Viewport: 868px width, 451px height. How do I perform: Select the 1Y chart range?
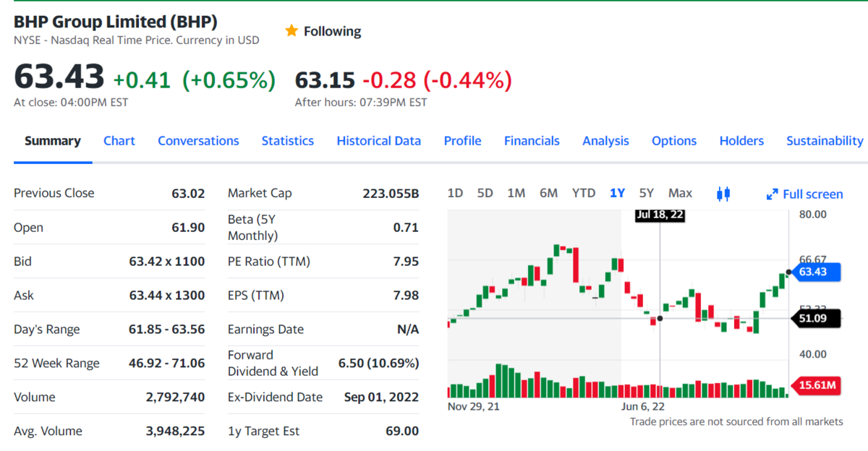(617, 193)
